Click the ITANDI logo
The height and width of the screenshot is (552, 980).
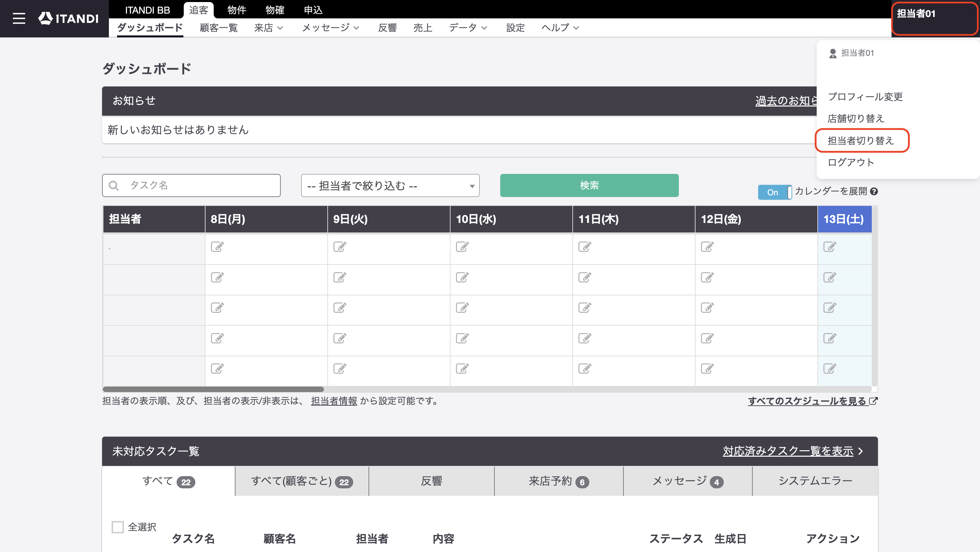(68, 18)
